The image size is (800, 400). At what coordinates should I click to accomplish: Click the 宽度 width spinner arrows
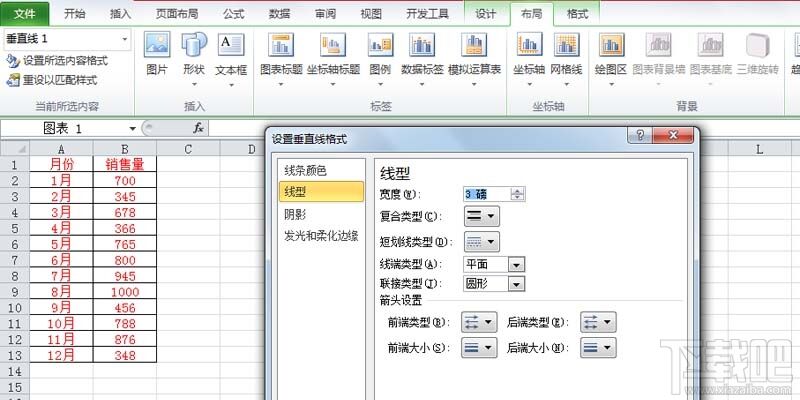point(517,194)
